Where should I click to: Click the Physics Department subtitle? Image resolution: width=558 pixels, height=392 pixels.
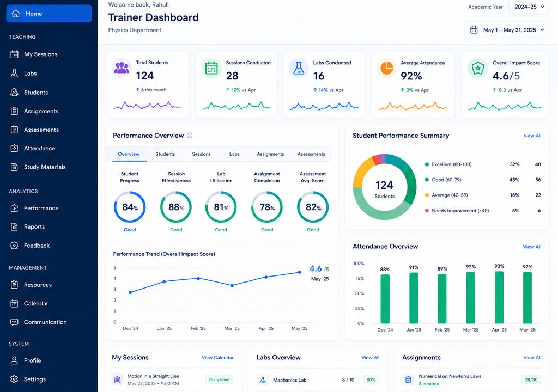[135, 30]
